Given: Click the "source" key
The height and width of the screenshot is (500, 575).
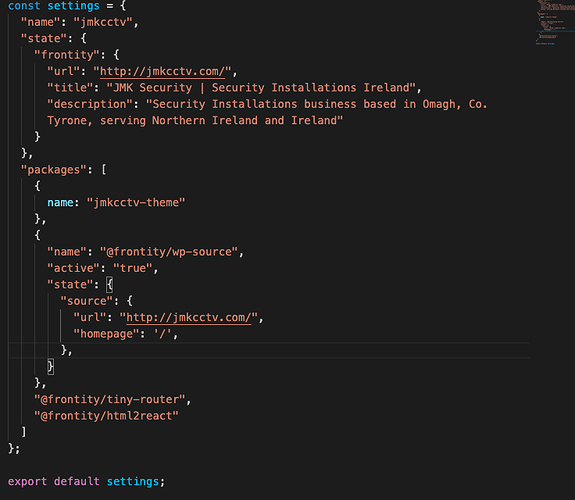Looking at the screenshot, I should [87, 301].
